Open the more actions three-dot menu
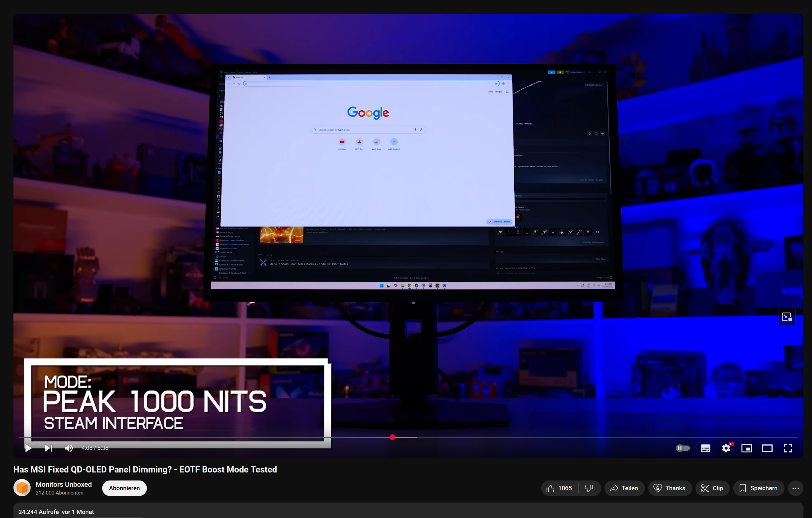Image resolution: width=812 pixels, height=518 pixels. [x=795, y=488]
